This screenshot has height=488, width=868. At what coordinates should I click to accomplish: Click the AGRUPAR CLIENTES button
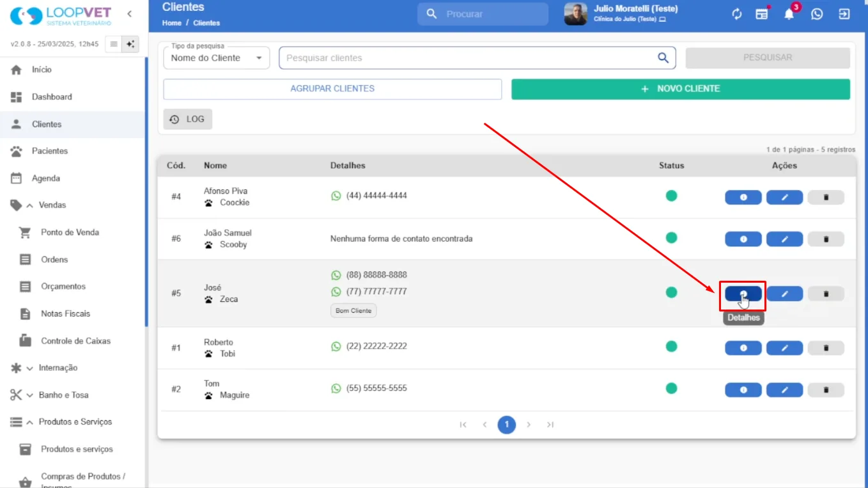click(x=332, y=89)
